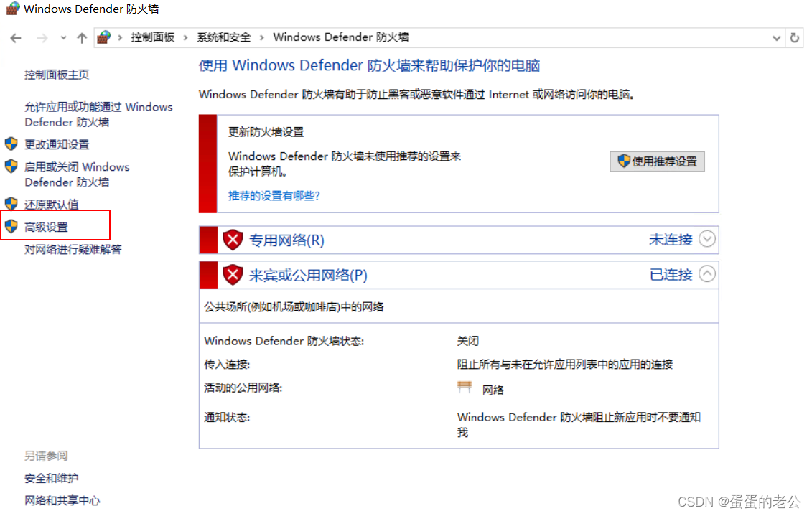Screen dimensions: 812x516
Task: Click 已连接 status text
Action: 671,274
